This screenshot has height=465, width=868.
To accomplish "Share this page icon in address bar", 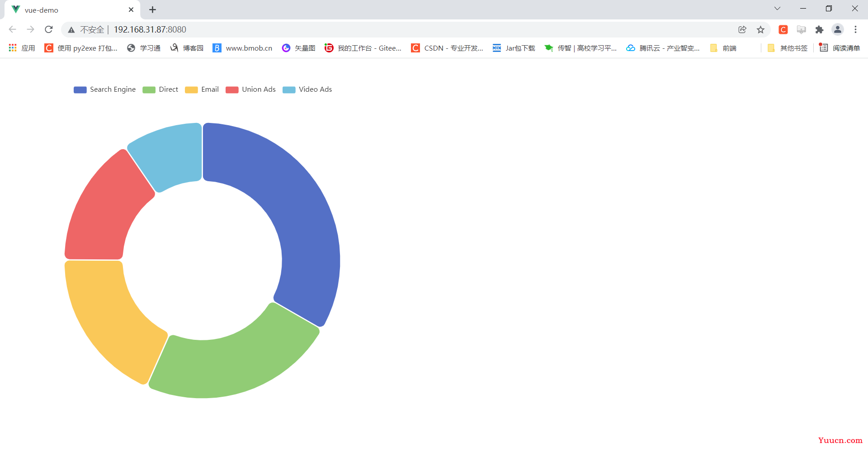I will click(742, 29).
